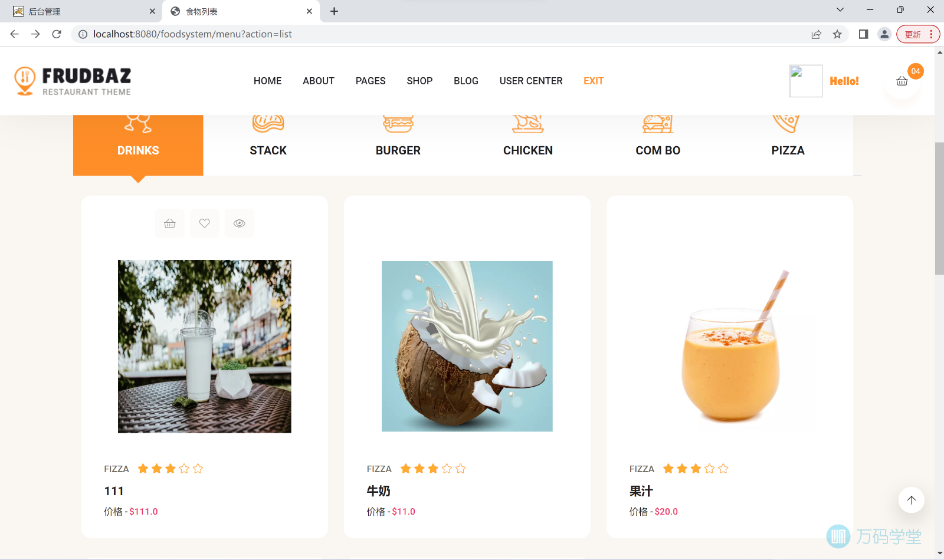Reload the food list page
The width and height of the screenshot is (944, 560).
coord(57,34)
